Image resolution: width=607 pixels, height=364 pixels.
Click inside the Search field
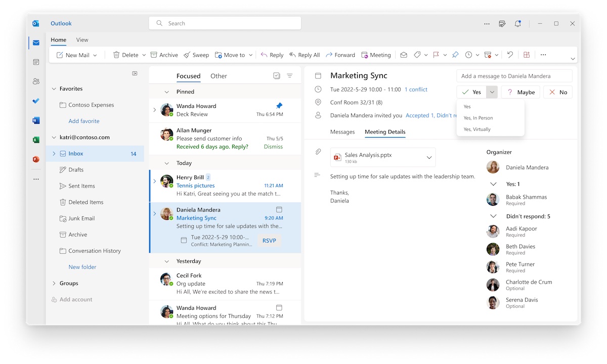point(225,23)
